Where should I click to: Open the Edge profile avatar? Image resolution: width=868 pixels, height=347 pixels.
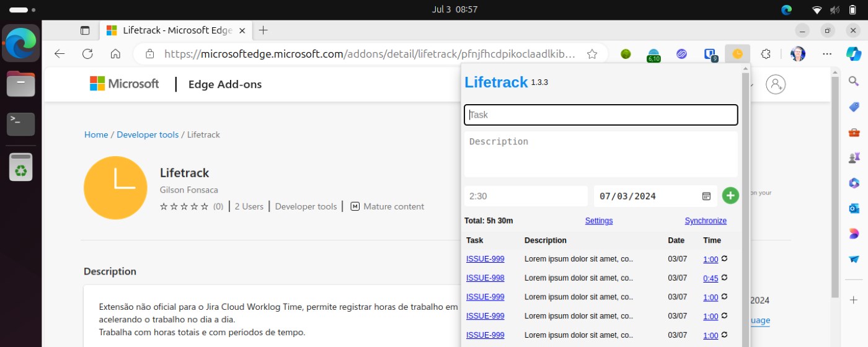click(798, 54)
